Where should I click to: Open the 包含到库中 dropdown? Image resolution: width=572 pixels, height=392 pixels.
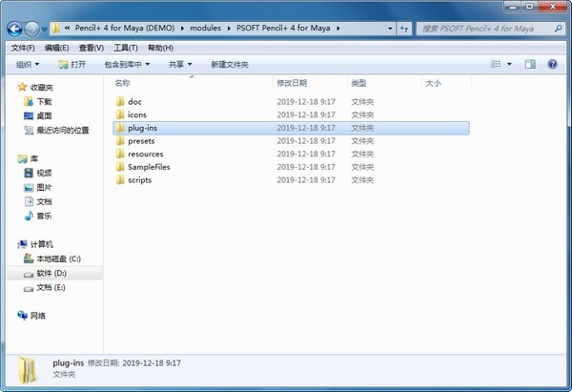click(x=127, y=65)
